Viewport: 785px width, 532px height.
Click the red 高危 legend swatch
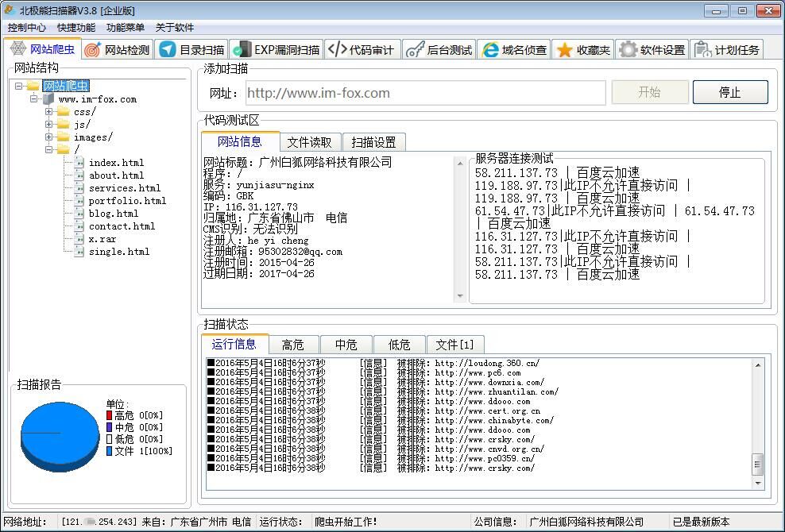(109, 415)
